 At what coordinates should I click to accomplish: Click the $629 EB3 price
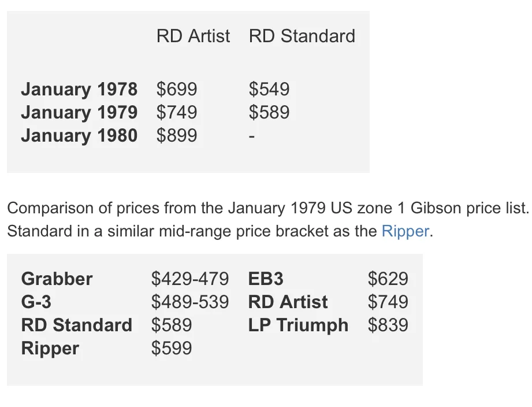388,279
